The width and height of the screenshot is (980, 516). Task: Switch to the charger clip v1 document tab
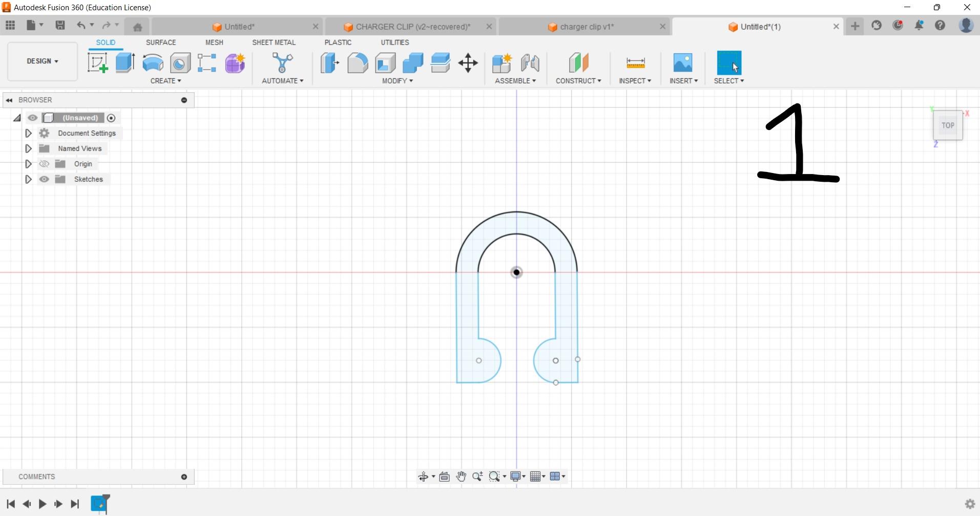click(587, 26)
